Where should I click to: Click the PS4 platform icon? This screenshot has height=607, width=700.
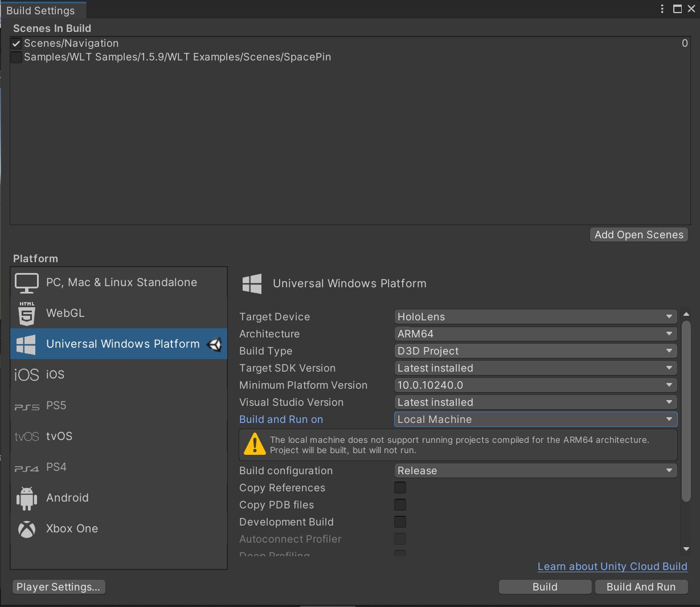click(26, 467)
